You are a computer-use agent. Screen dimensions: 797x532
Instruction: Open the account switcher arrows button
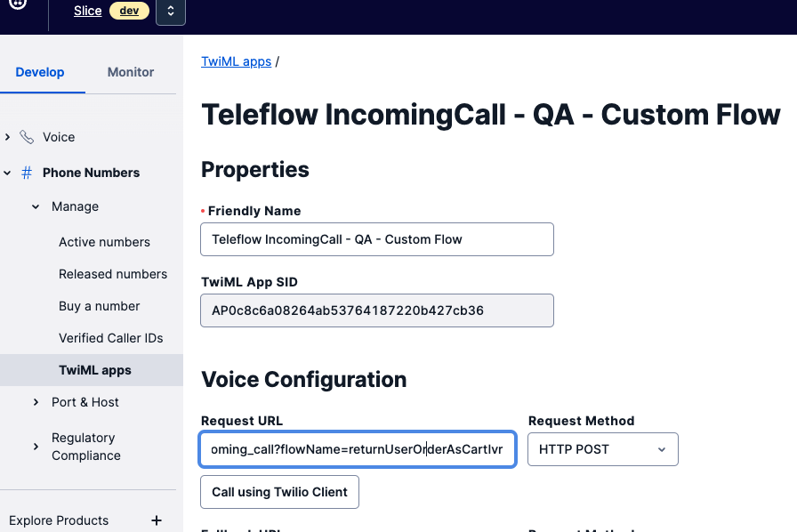pyautogui.click(x=170, y=12)
